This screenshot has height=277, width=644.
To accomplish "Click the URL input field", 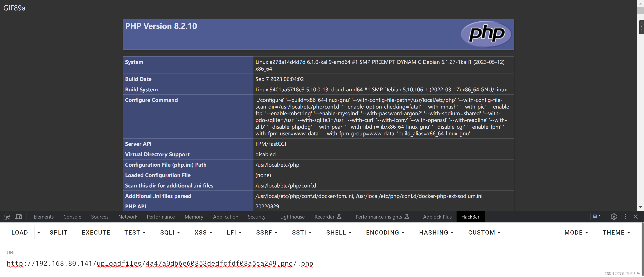I will click(x=160, y=263).
